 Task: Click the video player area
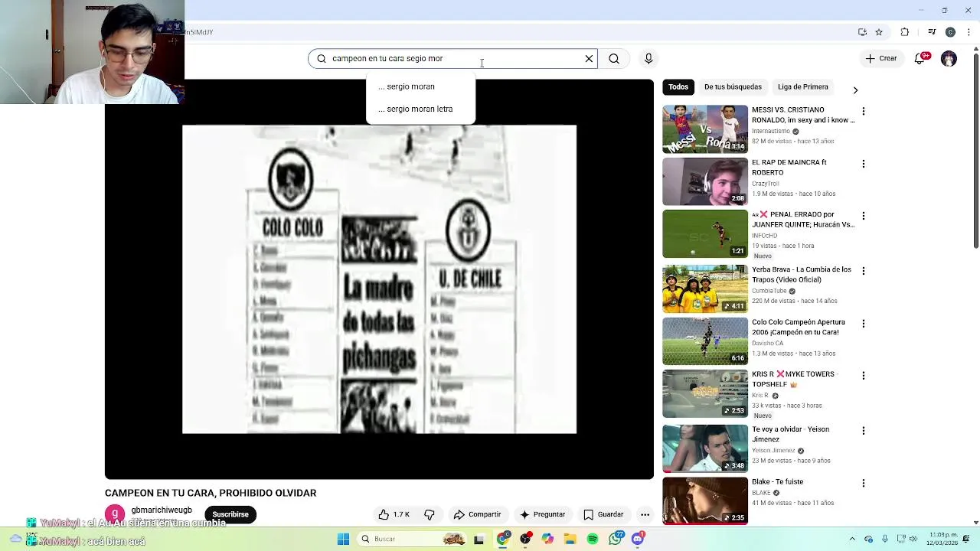[379, 279]
